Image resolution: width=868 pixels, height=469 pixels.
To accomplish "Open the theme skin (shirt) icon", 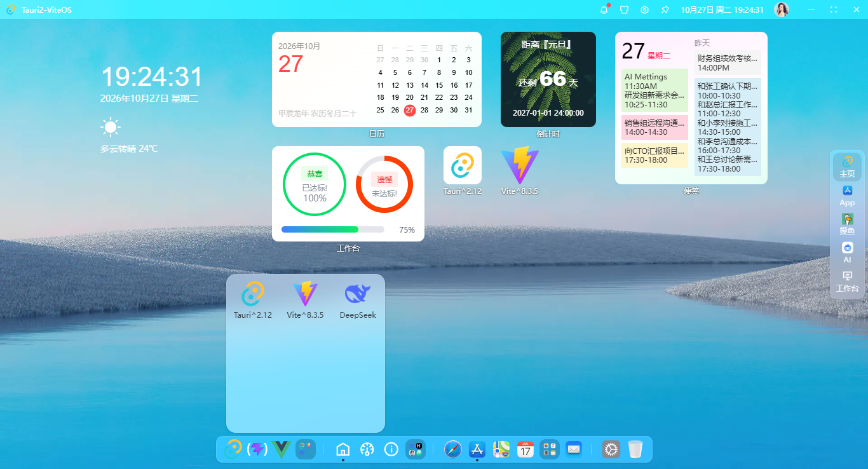I will [624, 10].
